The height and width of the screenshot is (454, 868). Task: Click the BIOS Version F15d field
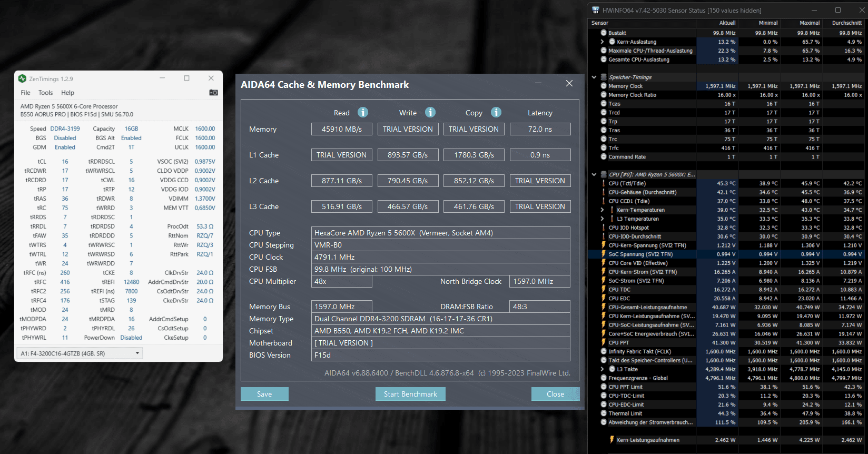point(441,355)
